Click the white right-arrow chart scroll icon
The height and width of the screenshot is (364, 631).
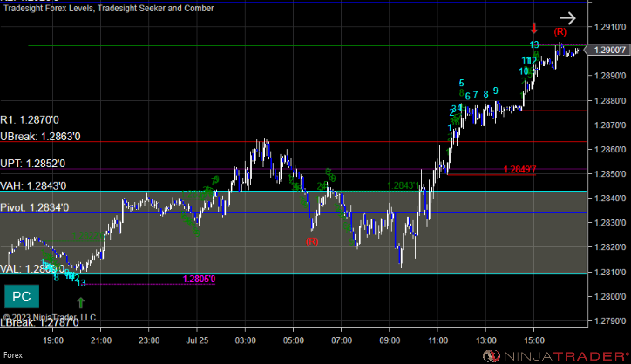pyautogui.click(x=568, y=18)
